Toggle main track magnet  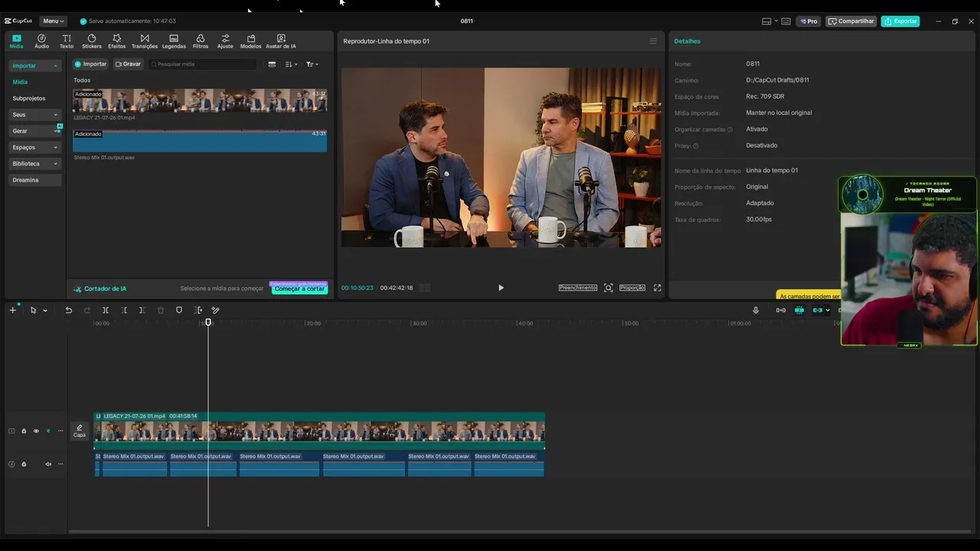coord(781,310)
